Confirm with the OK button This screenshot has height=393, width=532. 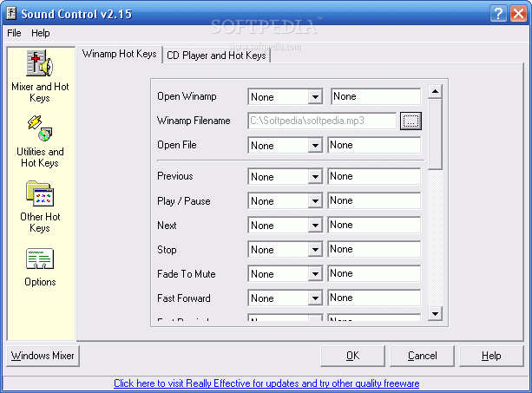click(x=352, y=356)
